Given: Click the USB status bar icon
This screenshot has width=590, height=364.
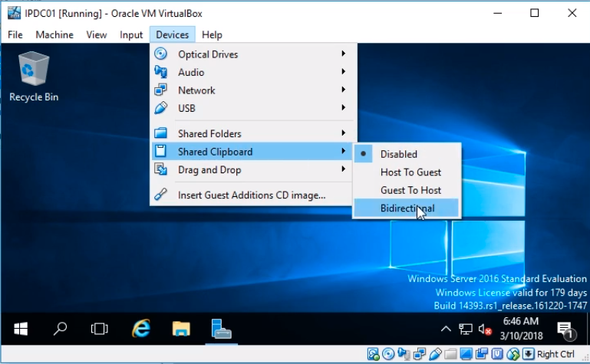Looking at the screenshot, I should [x=434, y=354].
